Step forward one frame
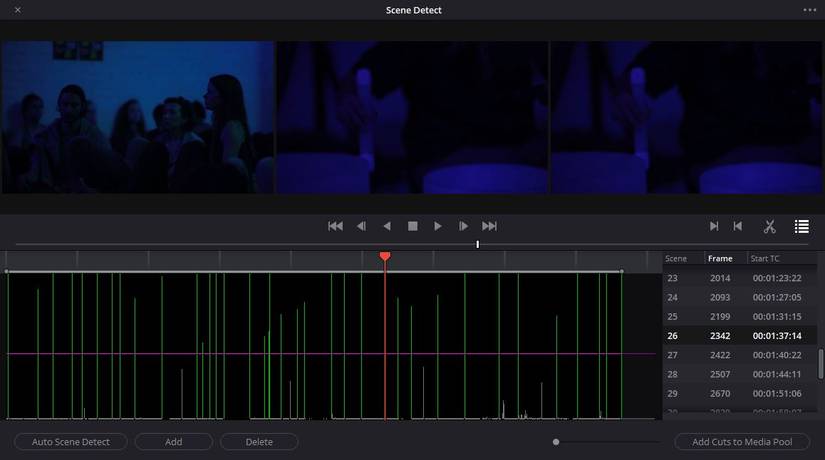Image resolution: width=825 pixels, height=460 pixels. (463, 226)
